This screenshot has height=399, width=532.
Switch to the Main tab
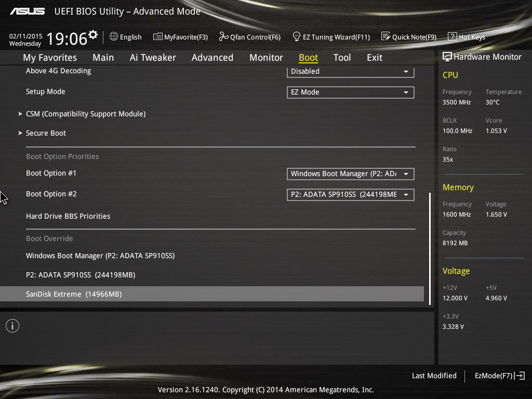[x=103, y=58]
